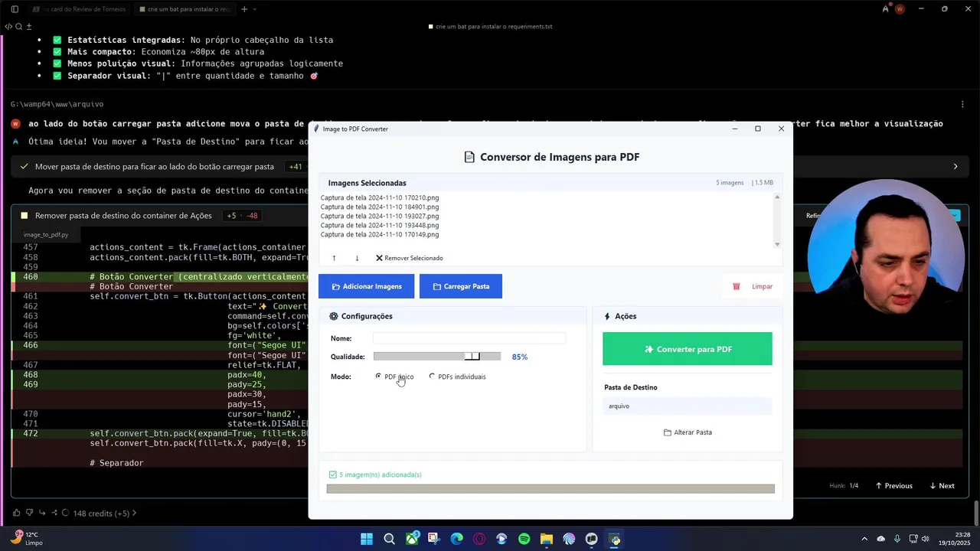Click the Qualidade slider handle
The width and height of the screenshot is (980, 551).
point(472,357)
